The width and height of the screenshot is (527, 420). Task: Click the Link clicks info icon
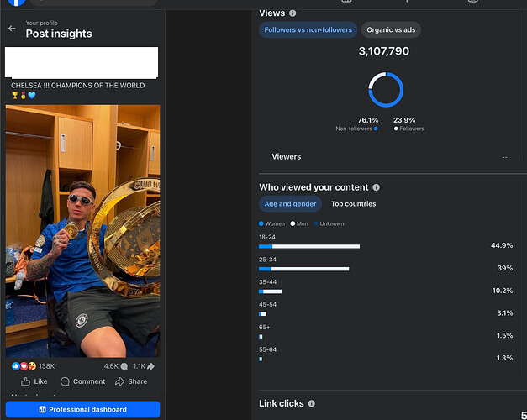click(311, 404)
